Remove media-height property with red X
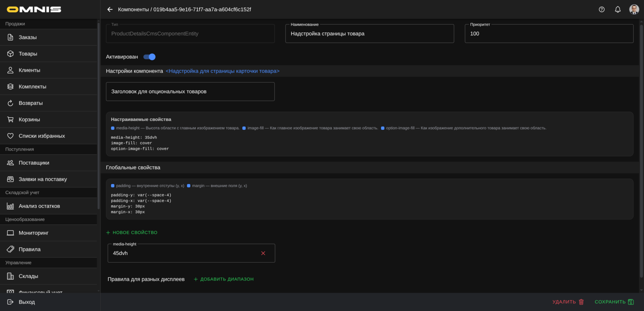 coord(263,253)
